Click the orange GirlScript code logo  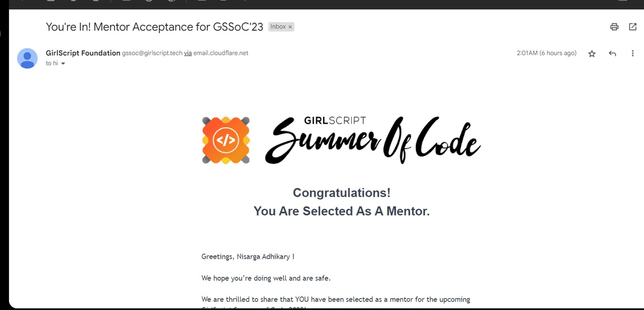pyautogui.click(x=226, y=140)
